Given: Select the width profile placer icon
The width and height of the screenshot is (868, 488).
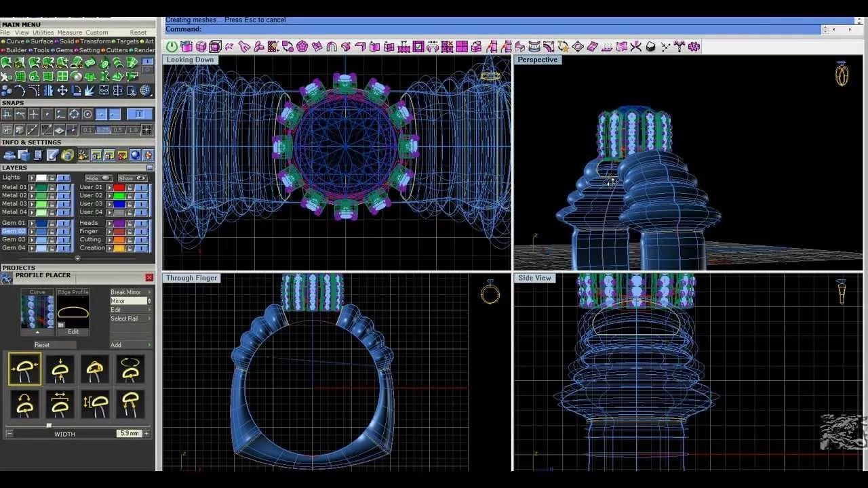Looking at the screenshot, I should point(24,369).
